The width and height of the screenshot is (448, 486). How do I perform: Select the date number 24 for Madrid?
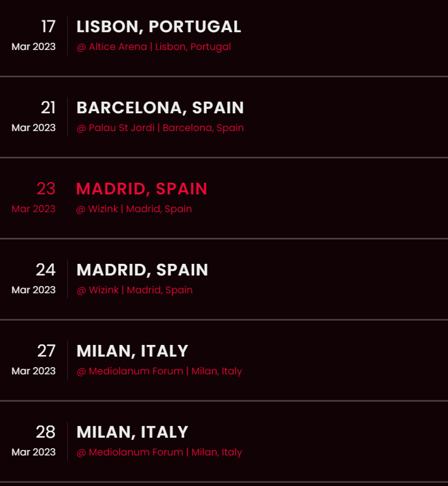point(46,270)
